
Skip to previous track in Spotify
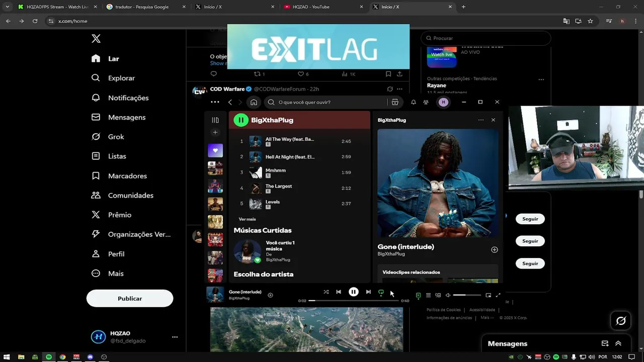pos(339,292)
